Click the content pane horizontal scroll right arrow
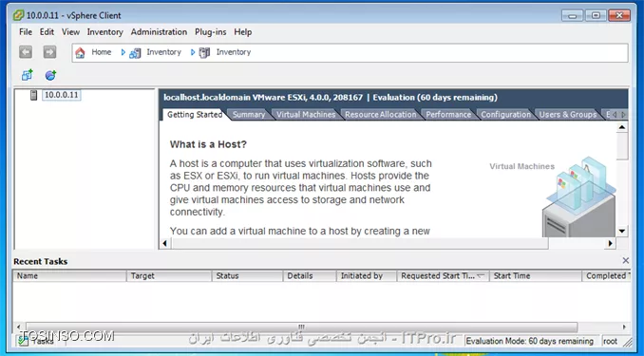644x356 pixels. click(611, 243)
